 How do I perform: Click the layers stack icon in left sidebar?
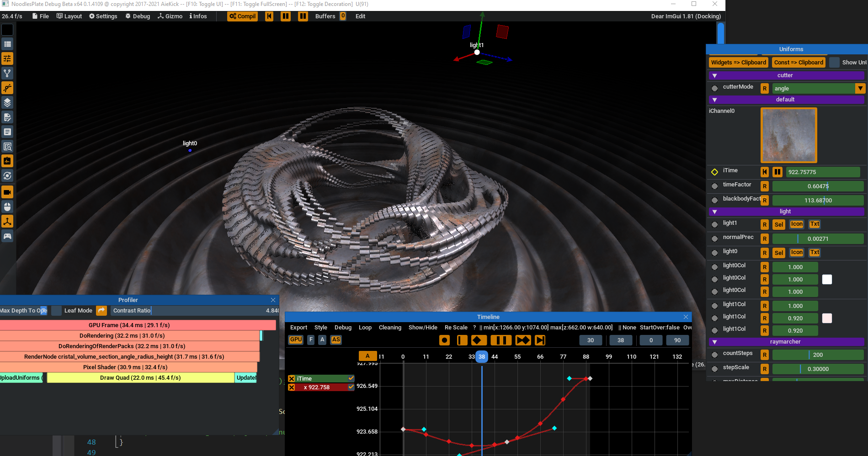click(7, 103)
